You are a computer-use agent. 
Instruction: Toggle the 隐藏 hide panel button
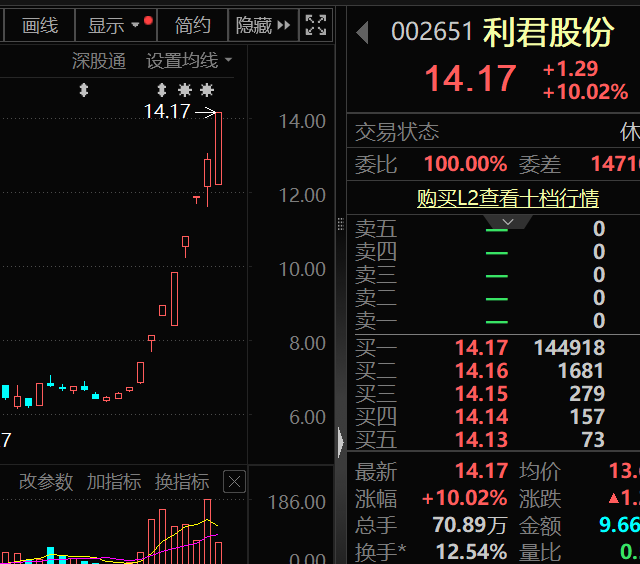coord(264,25)
